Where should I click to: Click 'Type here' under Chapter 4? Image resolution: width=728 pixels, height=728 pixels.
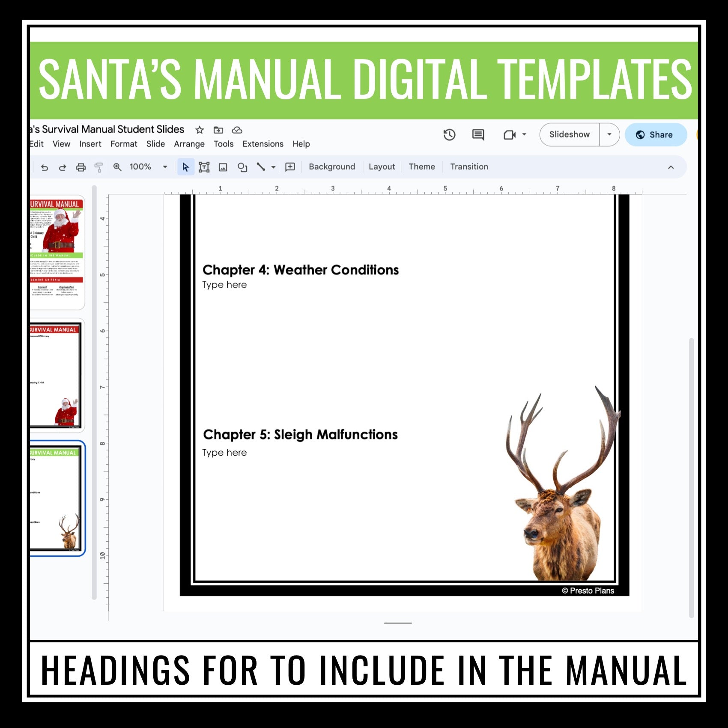click(224, 285)
